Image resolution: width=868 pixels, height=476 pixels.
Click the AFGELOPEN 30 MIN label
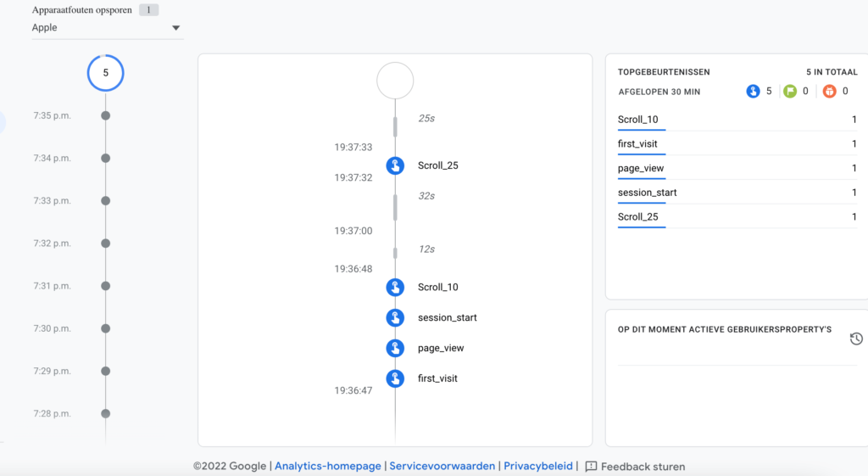pyautogui.click(x=659, y=92)
